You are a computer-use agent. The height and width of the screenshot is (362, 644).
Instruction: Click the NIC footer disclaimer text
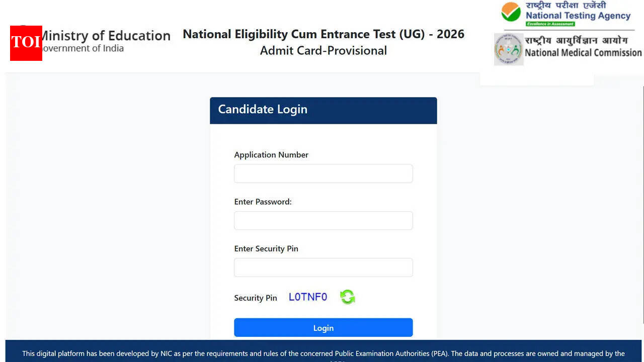pyautogui.click(x=323, y=353)
